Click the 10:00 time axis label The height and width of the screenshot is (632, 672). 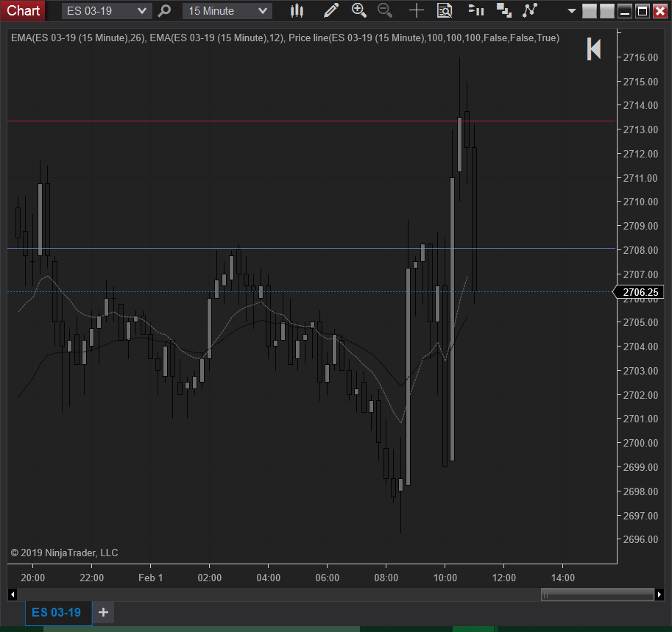click(x=445, y=578)
